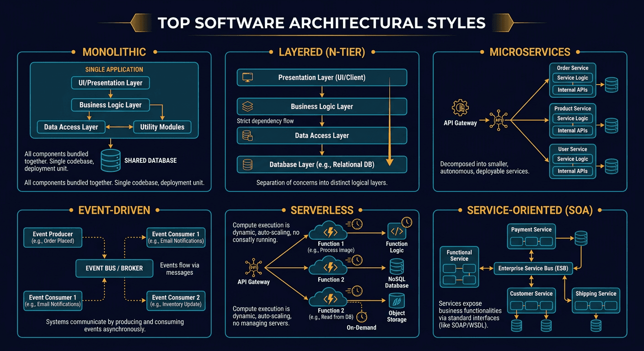
Task: Click the On-Demand clock icon below Function 2
Action: [x=361, y=316]
